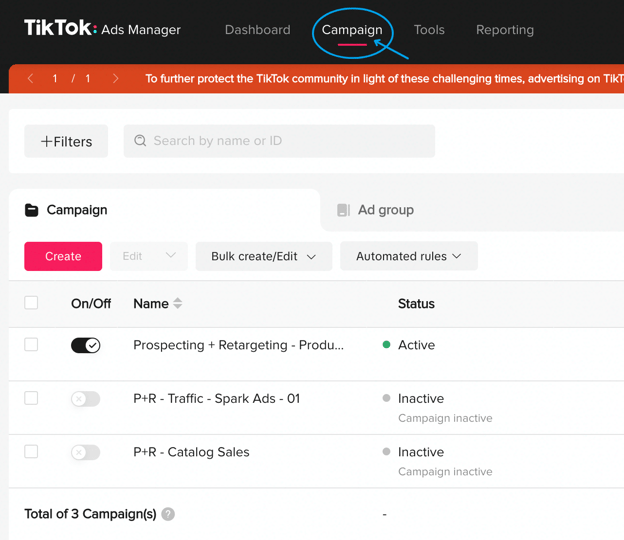624x540 pixels.
Task: Click Total of 3 Campaign(s) text
Action: 90,514
